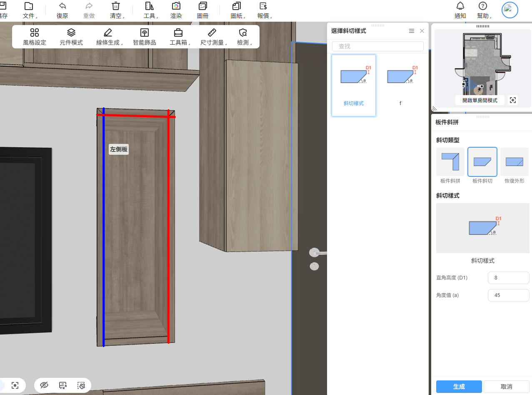The height and width of the screenshot is (395, 532).
Task: Click the 取消 cancel button
Action: tap(507, 387)
